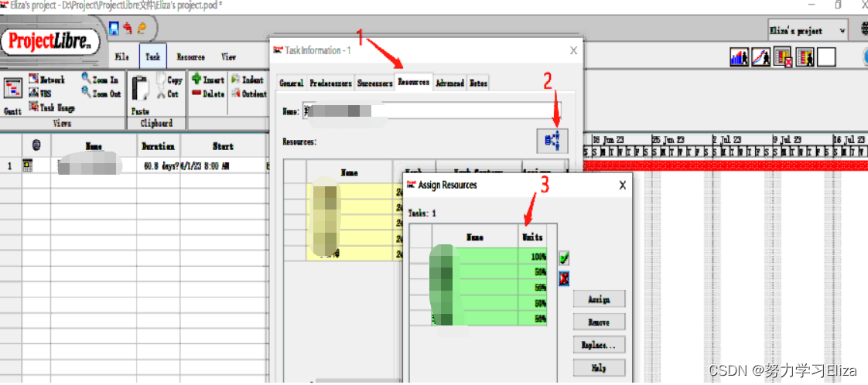Close the Assign Resources dialog
The width and height of the screenshot is (868, 385).
[x=623, y=186]
